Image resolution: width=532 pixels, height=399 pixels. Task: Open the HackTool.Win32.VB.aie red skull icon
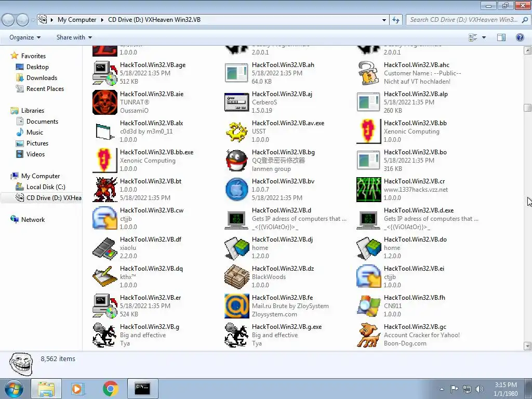[x=105, y=102]
